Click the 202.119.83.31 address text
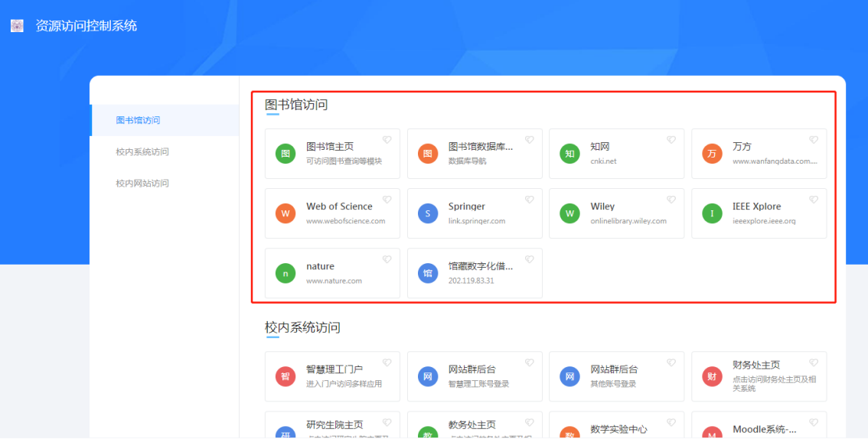The width and height of the screenshot is (868, 439). tap(471, 281)
